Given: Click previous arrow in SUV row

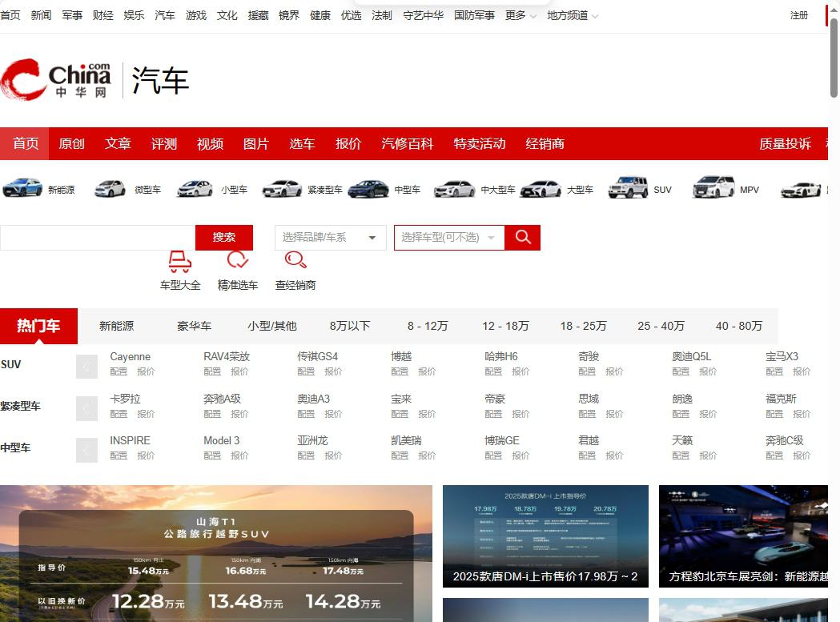Looking at the screenshot, I should [86, 367].
